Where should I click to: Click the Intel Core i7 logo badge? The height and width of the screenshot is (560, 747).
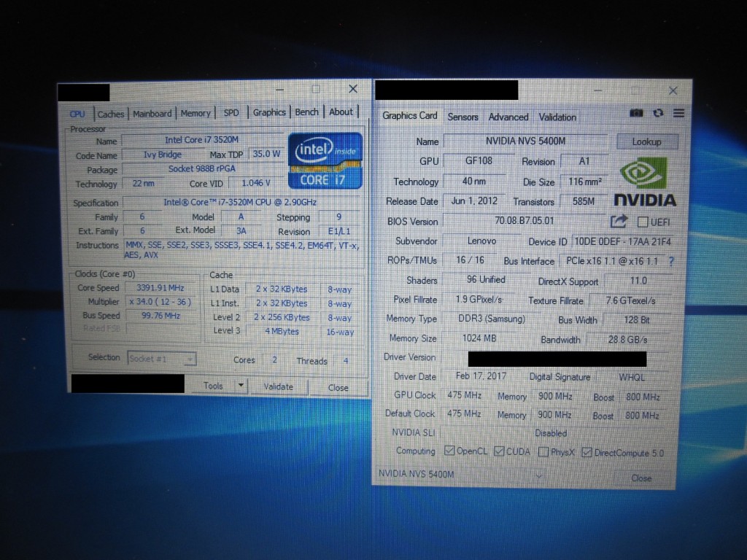325,160
